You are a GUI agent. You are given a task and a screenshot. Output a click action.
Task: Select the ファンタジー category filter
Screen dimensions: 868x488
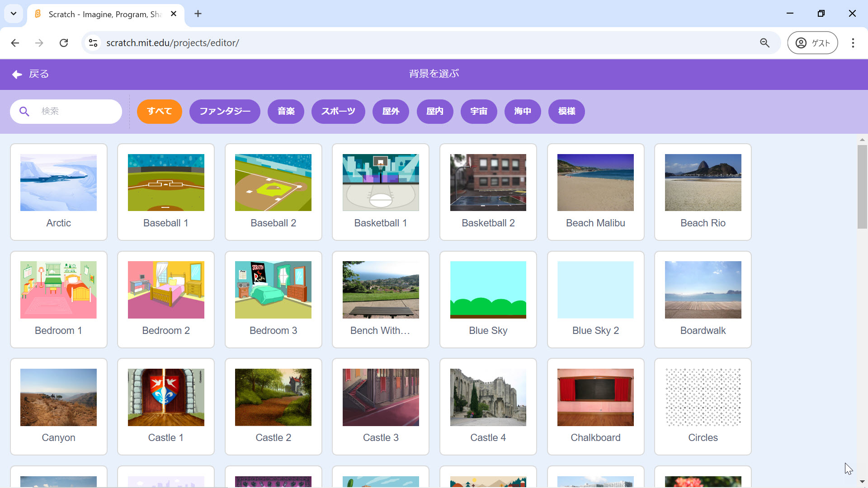[225, 112]
